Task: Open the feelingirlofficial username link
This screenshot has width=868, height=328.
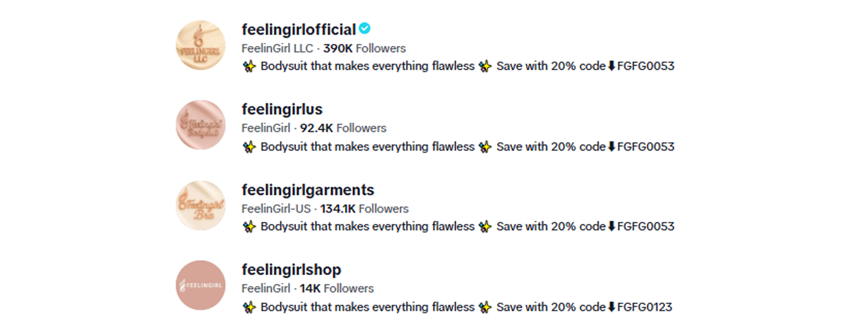Action: click(x=298, y=30)
